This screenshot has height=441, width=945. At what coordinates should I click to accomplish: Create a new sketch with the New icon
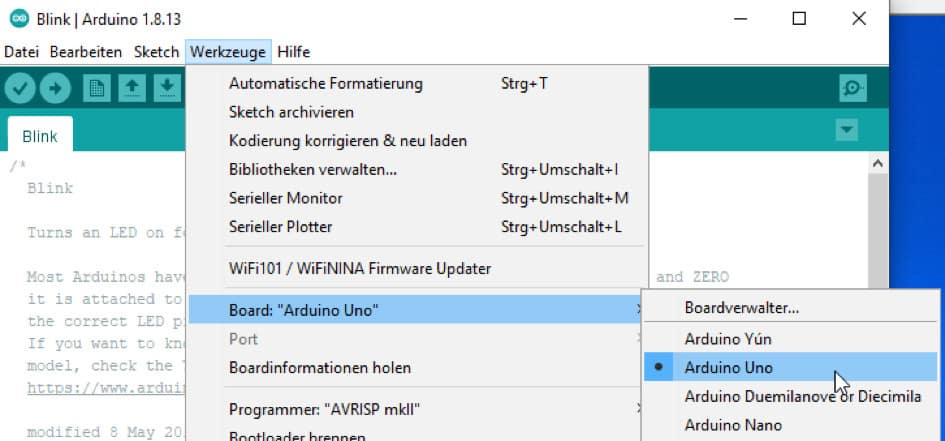[96, 89]
